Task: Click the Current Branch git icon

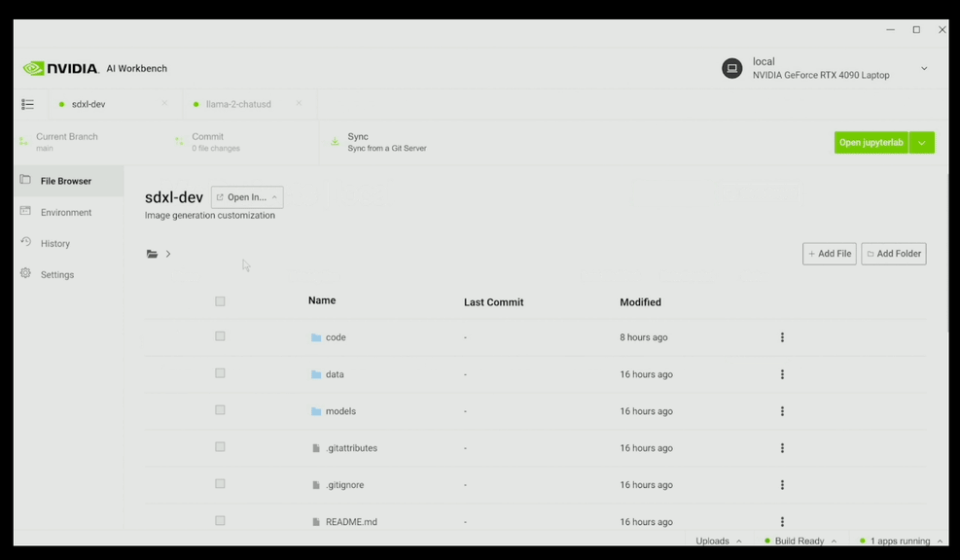Action: [23, 141]
